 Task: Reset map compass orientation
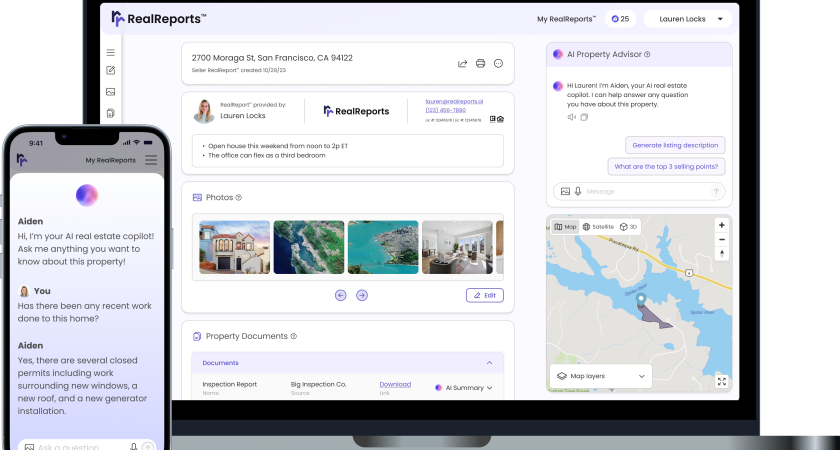click(722, 253)
